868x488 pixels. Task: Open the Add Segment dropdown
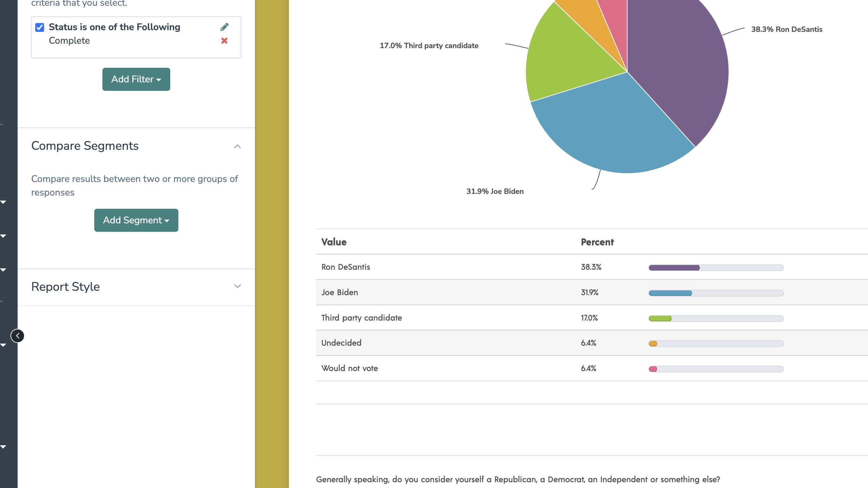[x=136, y=220]
